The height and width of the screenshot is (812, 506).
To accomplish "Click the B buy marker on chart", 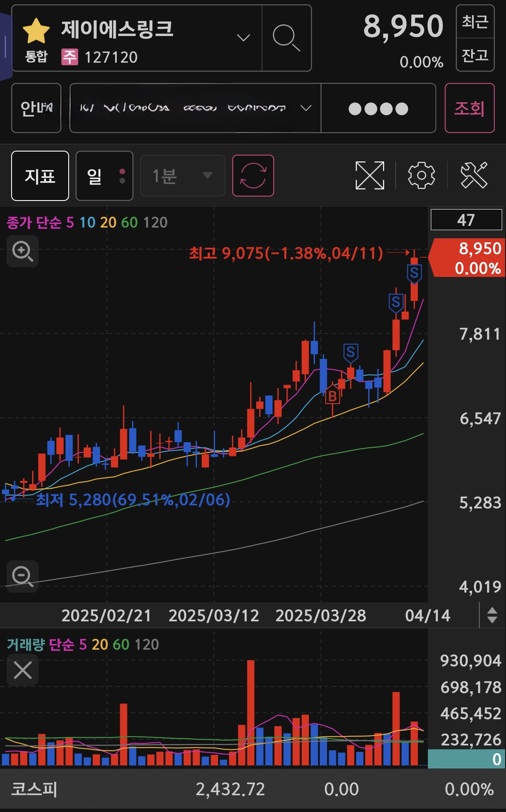I will tap(333, 395).
